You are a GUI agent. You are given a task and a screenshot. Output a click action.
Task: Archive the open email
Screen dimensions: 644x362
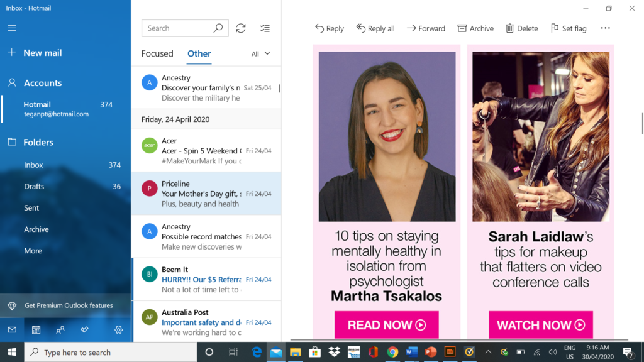[x=475, y=28]
